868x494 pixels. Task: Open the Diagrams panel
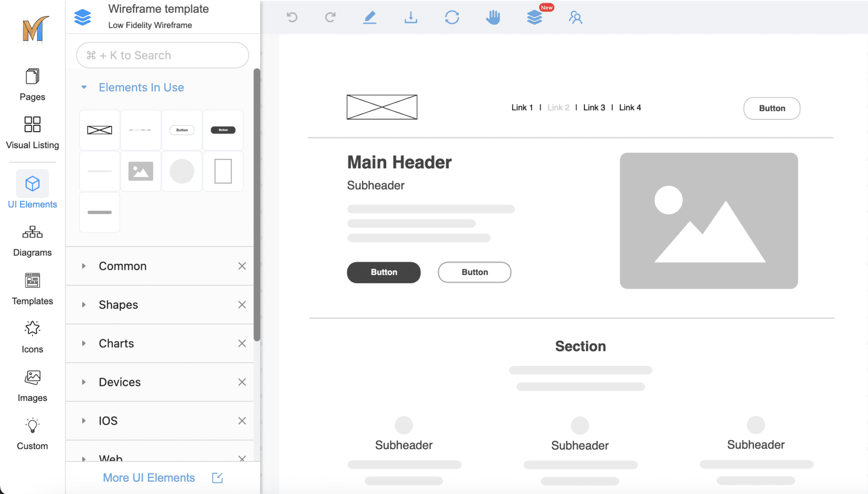tap(32, 240)
